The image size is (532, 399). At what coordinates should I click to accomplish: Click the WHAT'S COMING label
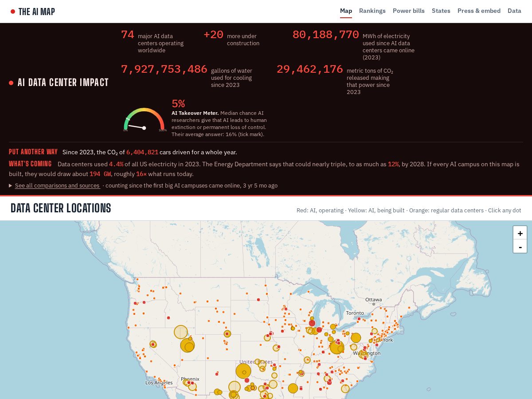coord(30,164)
